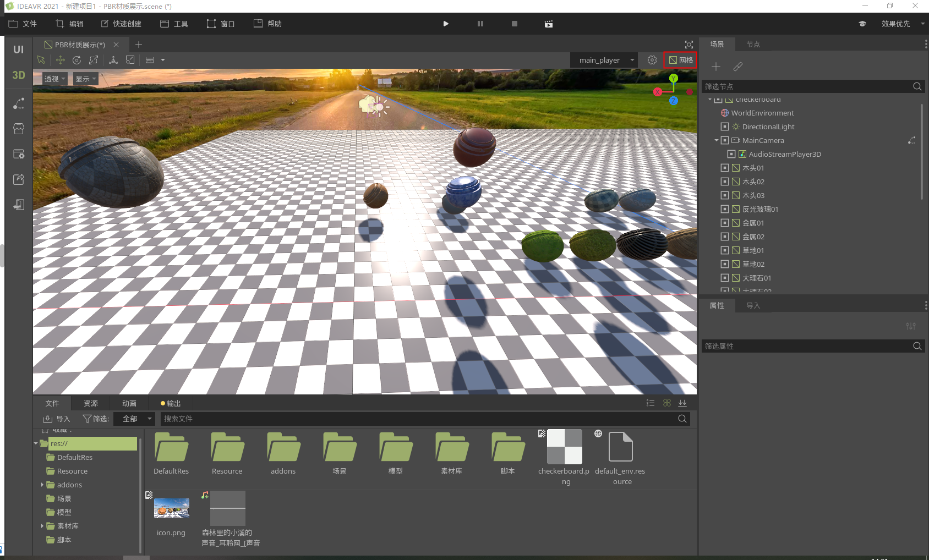The width and height of the screenshot is (929, 560).
Task: Open the 透视 perspective dropdown
Action: (x=54, y=79)
